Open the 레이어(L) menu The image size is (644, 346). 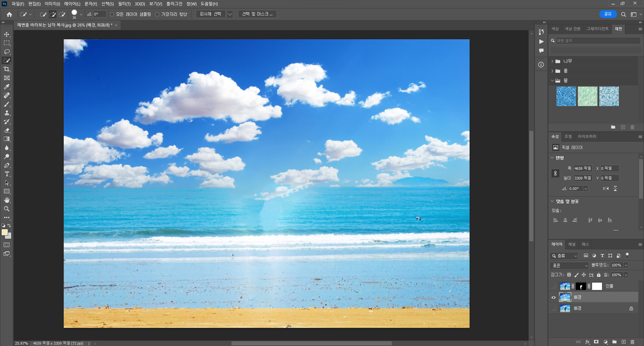[x=72, y=4]
